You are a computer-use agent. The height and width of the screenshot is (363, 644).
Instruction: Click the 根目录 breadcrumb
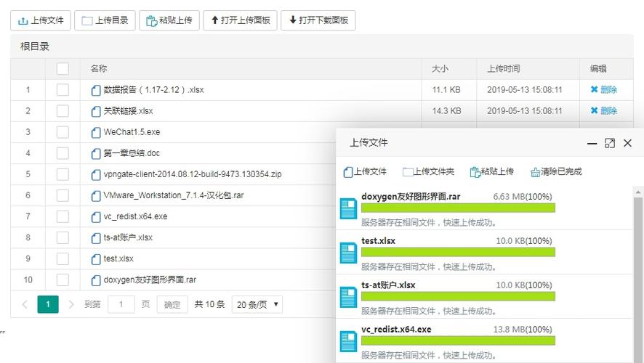pos(35,46)
